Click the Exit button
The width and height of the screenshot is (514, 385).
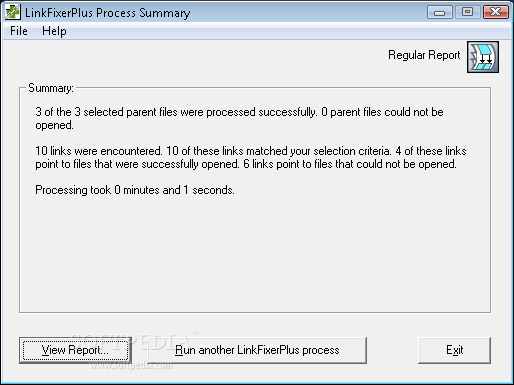pyautogui.click(x=454, y=350)
